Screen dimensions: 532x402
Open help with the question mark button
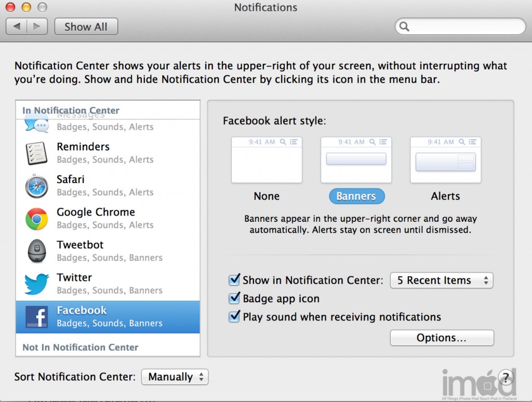[506, 377]
